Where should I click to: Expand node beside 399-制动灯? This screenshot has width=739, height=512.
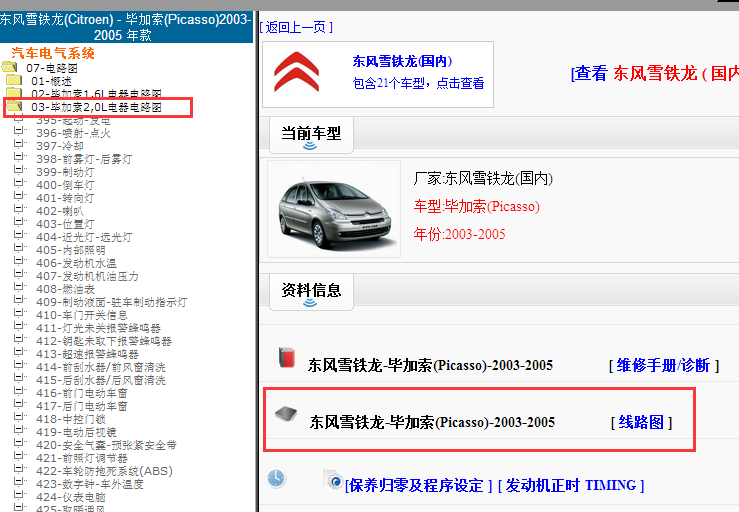click(19, 169)
